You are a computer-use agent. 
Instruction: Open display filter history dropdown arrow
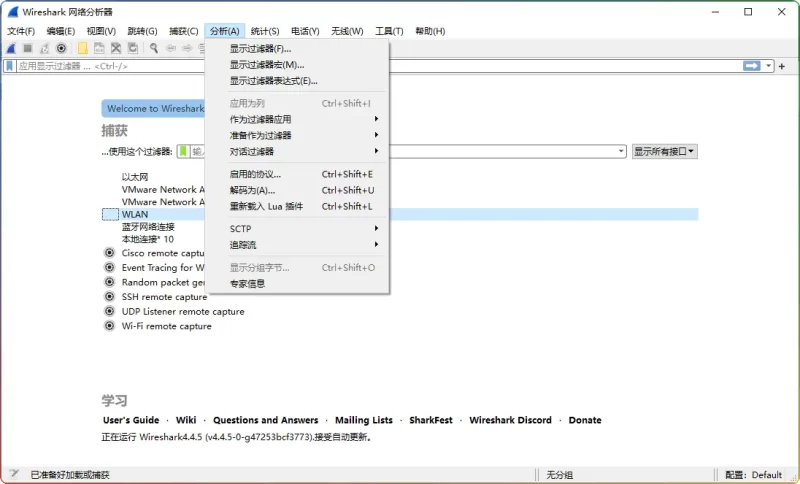pyautogui.click(x=768, y=66)
